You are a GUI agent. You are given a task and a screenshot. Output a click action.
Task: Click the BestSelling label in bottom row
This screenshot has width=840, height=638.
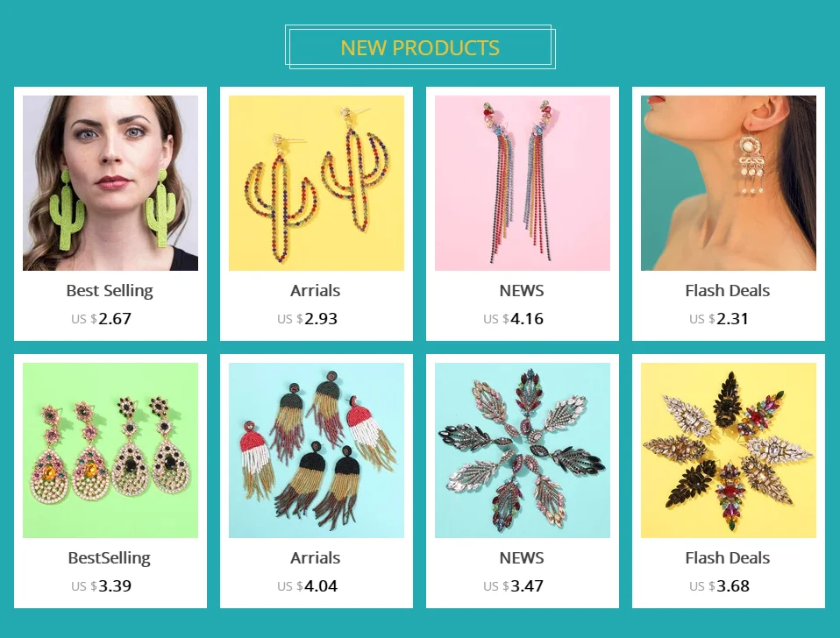click(110, 557)
